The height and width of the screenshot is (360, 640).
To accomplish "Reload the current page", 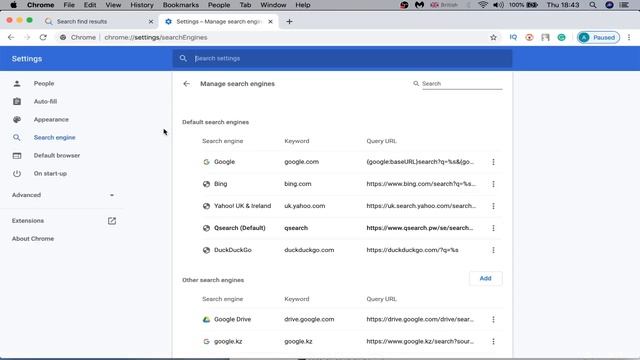I will point(43,37).
